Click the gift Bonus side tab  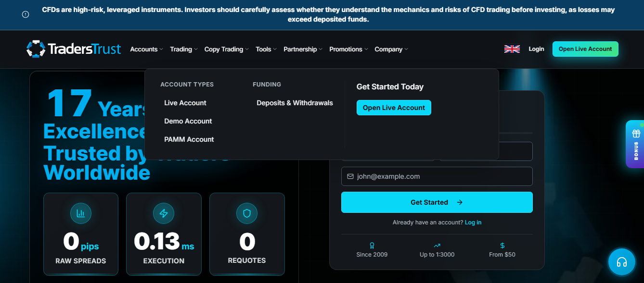635,144
